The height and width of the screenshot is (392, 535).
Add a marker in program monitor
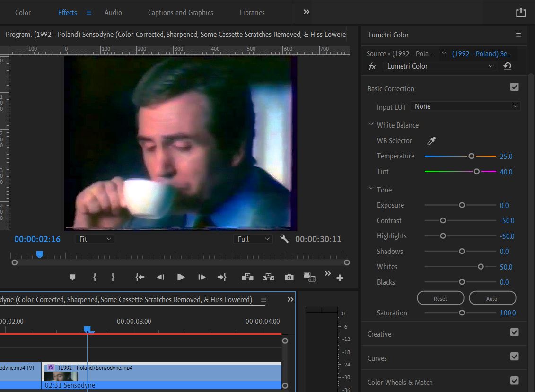click(x=72, y=278)
